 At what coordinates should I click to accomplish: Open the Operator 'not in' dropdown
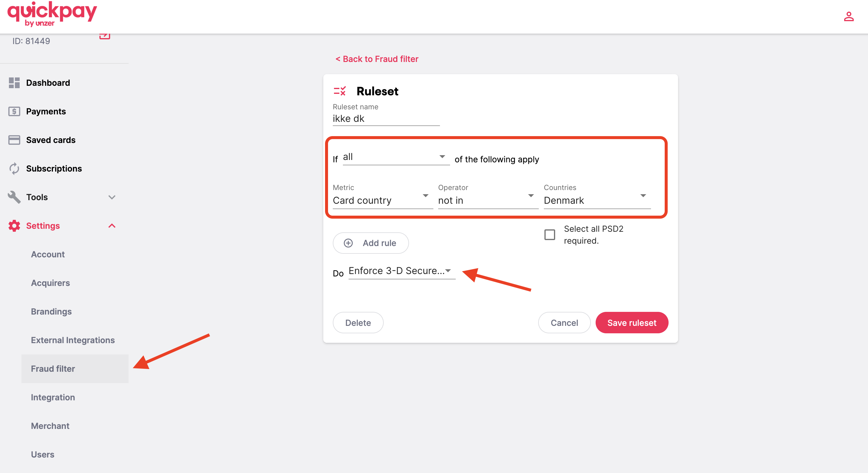(x=488, y=200)
